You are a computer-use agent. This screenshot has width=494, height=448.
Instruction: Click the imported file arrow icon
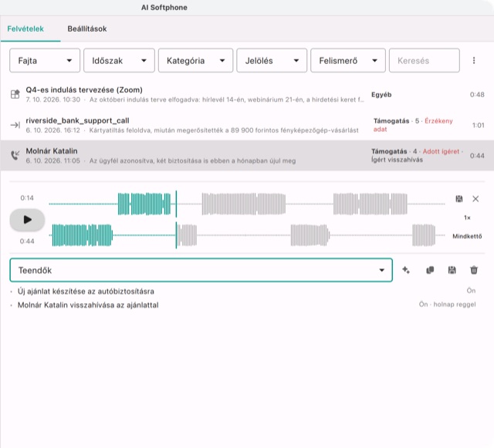click(15, 125)
